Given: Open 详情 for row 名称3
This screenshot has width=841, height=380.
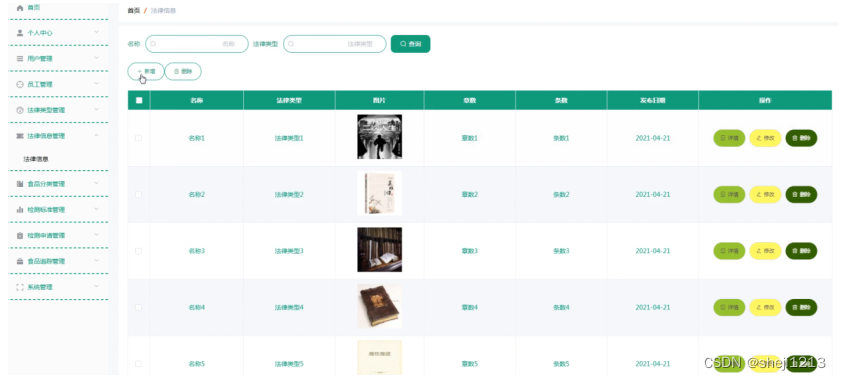Looking at the screenshot, I should pos(729,251).
